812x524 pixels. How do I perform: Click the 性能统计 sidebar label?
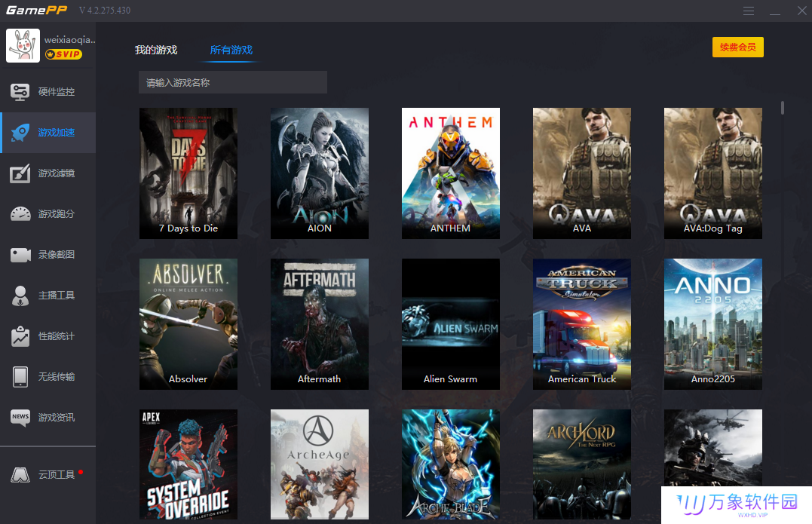tap(57, 336)
